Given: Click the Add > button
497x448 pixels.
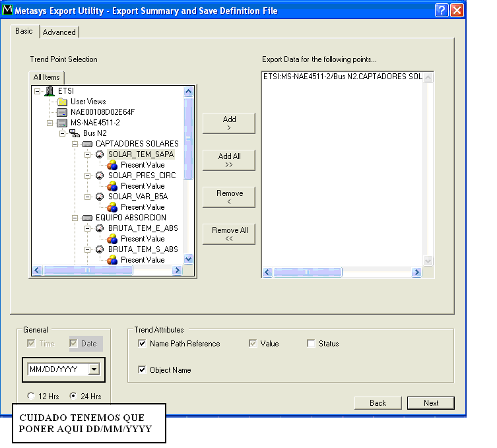Looking at the screenshot, I should tap(229, 123).
